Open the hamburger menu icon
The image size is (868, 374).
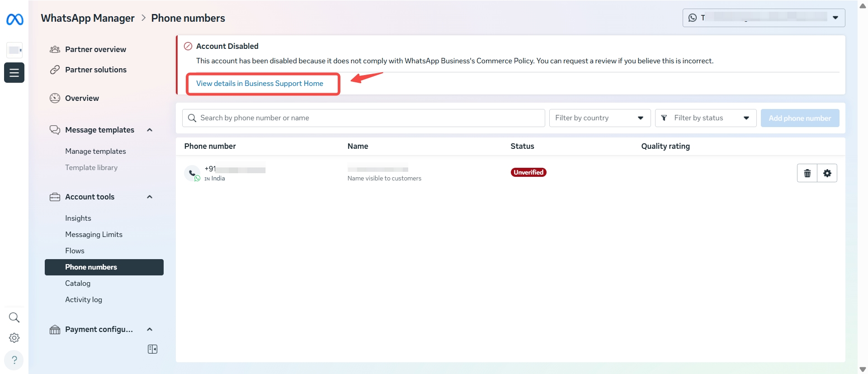point(14,72)
